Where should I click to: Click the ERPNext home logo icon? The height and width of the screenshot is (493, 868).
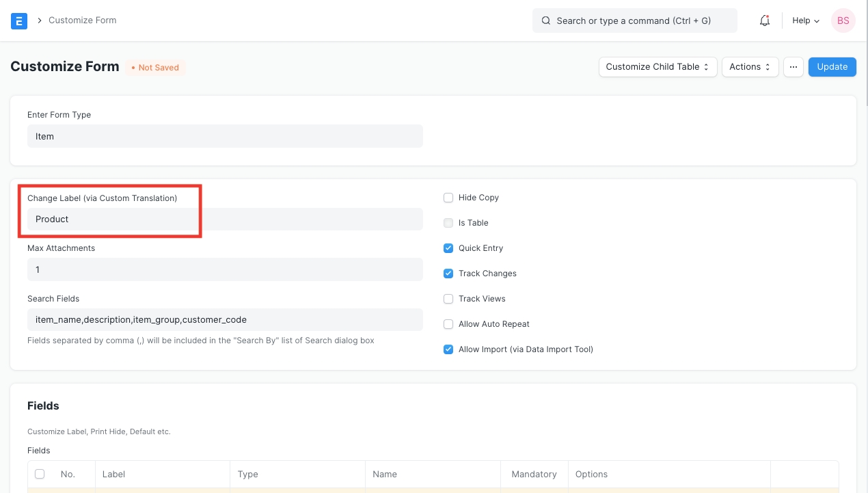tap(19, 21)
